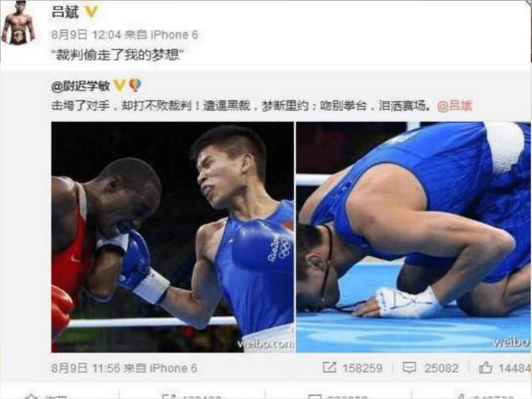532x399 pixels.
Task: Open the @尉迟学敏 author link
Action: click(x=81, y=85)
